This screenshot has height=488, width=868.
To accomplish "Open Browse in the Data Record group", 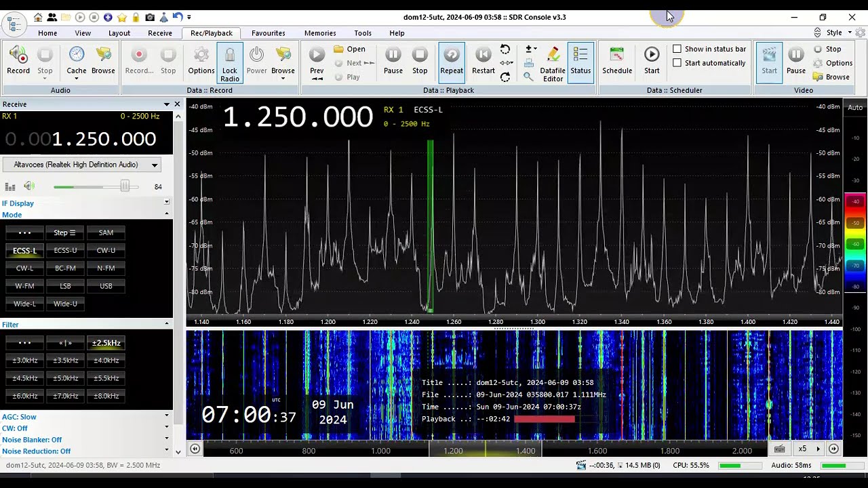I will point(283,62).
